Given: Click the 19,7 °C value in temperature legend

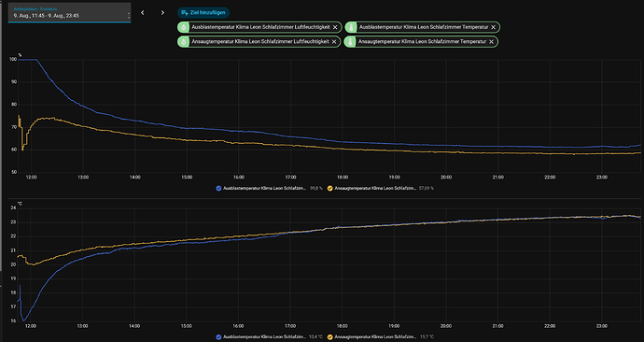Looking at the screenshot, I should (x=427, y=337).
